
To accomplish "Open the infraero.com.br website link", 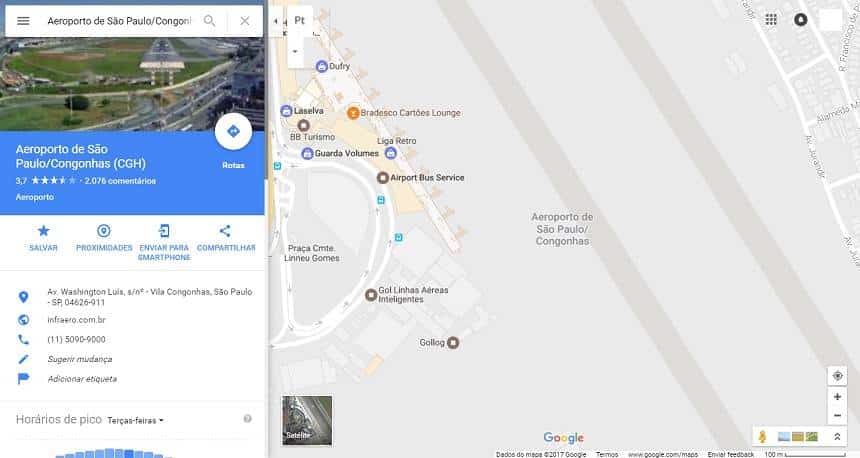I will 76,320.
